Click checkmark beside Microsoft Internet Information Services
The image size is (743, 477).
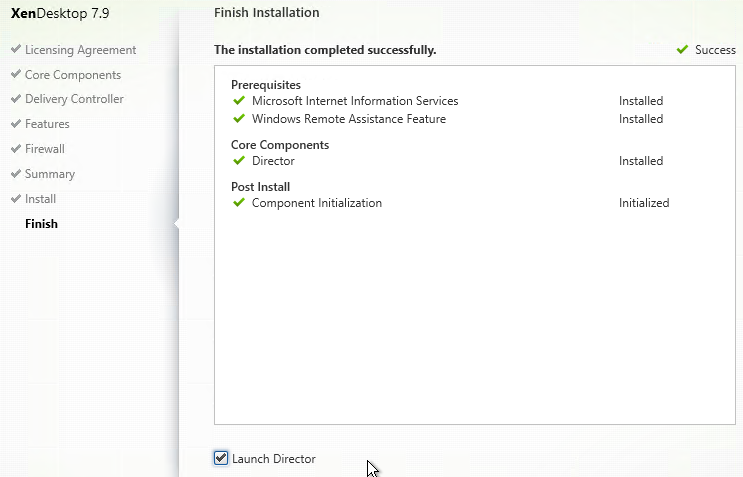239,100
